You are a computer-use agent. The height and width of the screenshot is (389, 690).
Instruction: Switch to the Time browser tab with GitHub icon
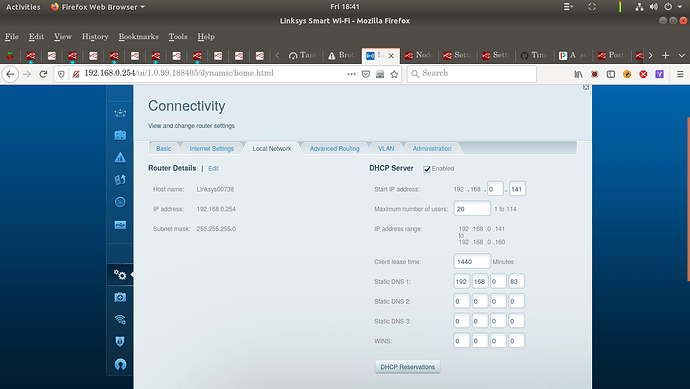pyautogui.click(x=535, y=55)
